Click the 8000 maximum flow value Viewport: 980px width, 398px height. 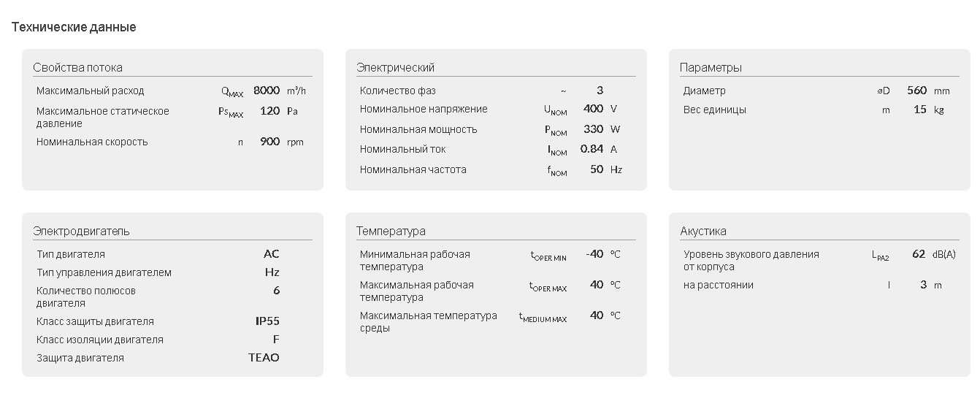point(267,91)
